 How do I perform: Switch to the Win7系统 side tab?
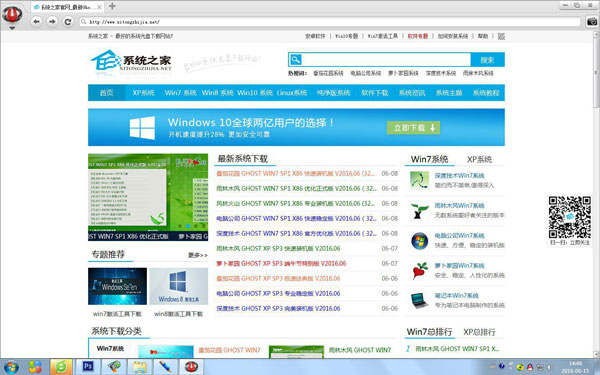[429, 159]
